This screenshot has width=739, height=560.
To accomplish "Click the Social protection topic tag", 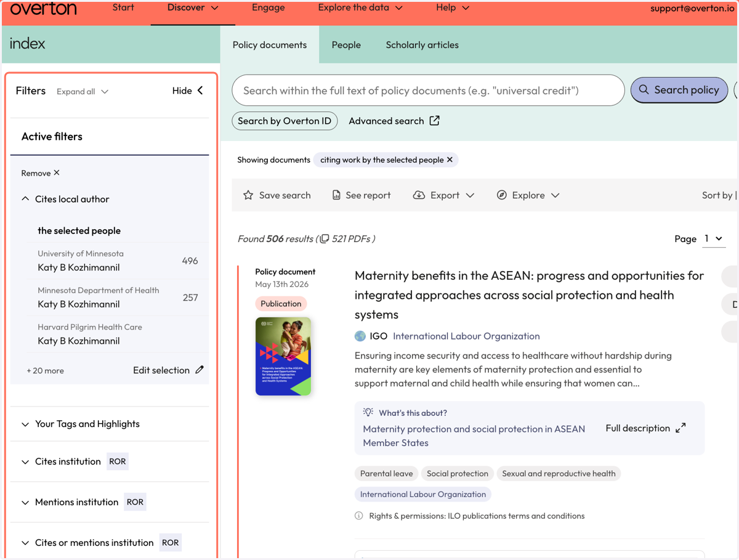I will [x=458, y=474].
